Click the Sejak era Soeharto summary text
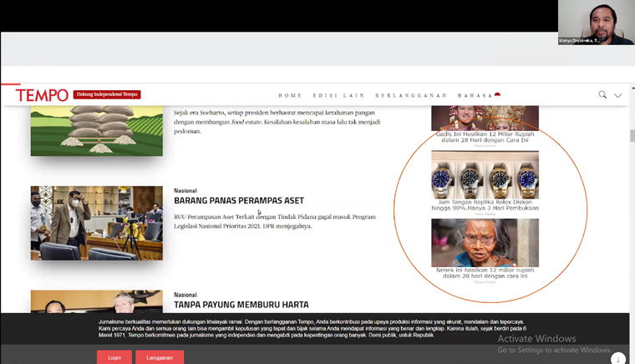Image resolution: width=635 pixels, height=364 pixels. (x=277, y=122)
